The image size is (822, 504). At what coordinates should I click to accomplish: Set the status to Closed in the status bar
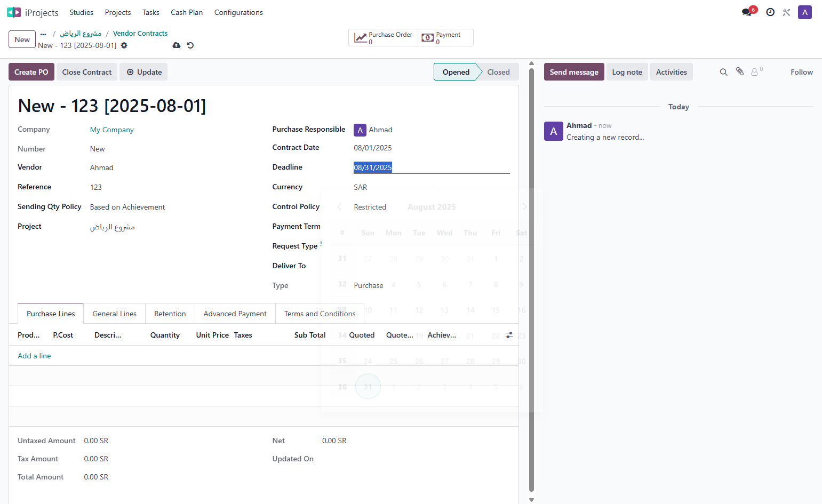tap(498, 72)
